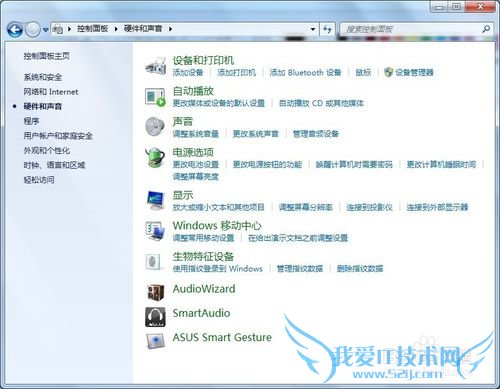The image size is (500, 389).
Task: Click the search magnifier icon
Action: [486, 29]
